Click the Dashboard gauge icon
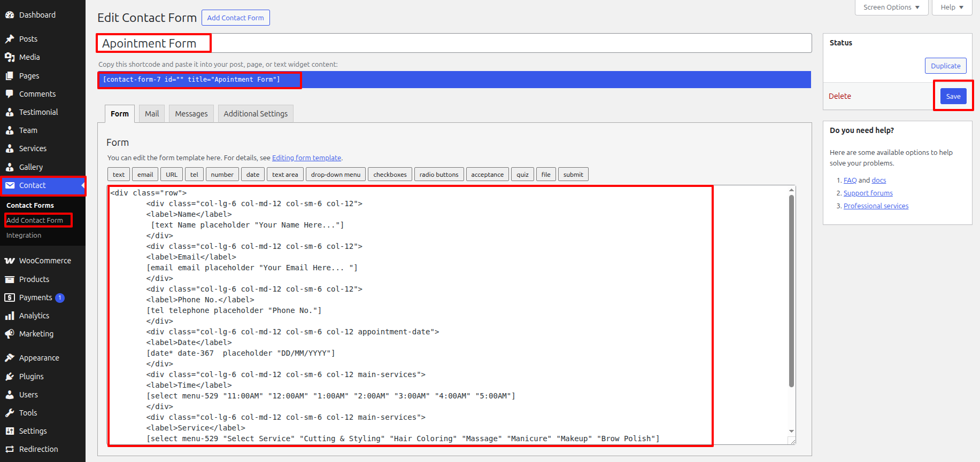This screenshot has height=462, width=980. (10, 15)
